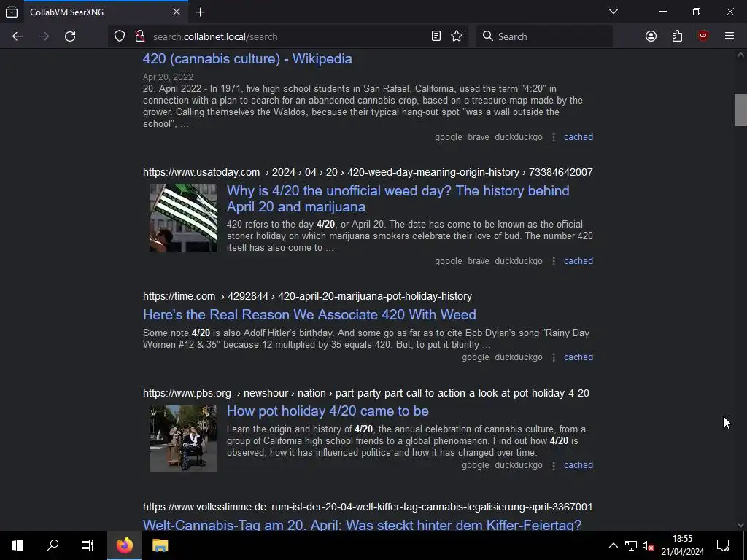Click 'duckduckgo' label on PBS result
Image resolution: width=747 pixels, height=560 pixels.
519,465
